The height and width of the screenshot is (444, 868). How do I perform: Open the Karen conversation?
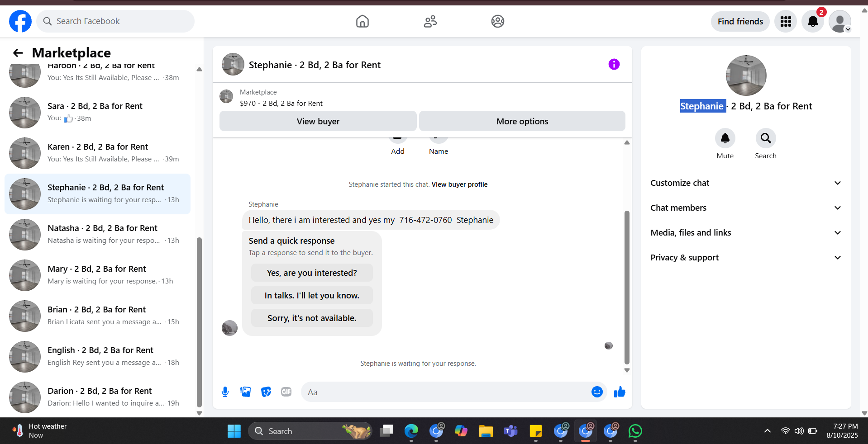coord(97,153)
